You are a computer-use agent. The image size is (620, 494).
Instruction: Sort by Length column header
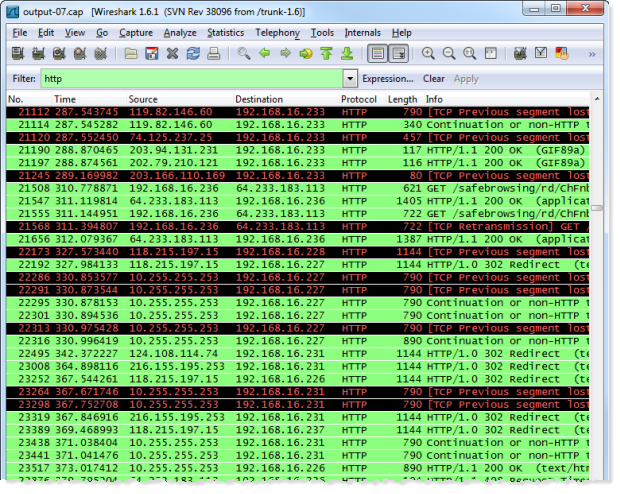(403, 99)
